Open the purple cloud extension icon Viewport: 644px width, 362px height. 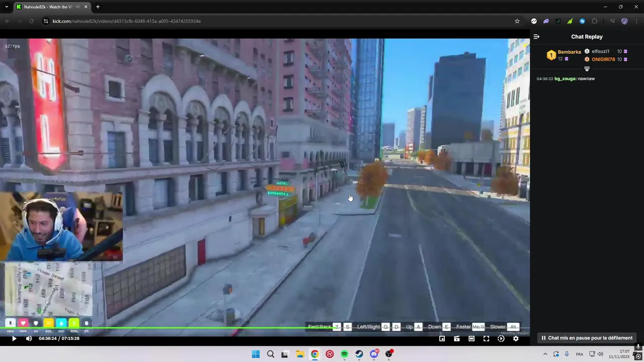546,21
